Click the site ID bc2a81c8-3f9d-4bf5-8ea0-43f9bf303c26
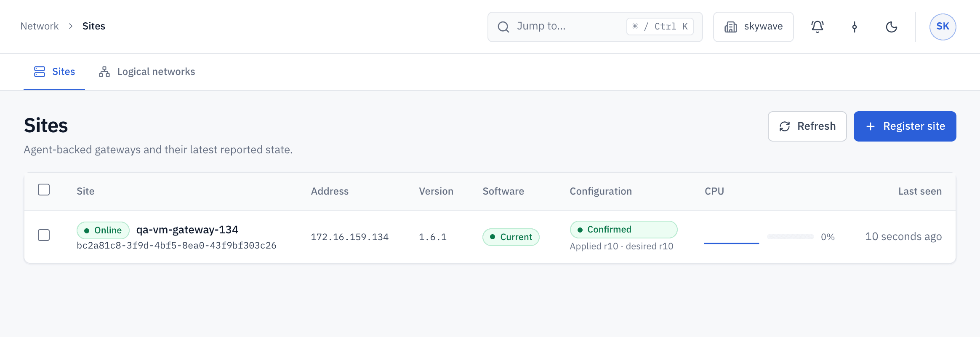Image resolution: width=980 pixels, height=337 pixels. click(177, 246)
